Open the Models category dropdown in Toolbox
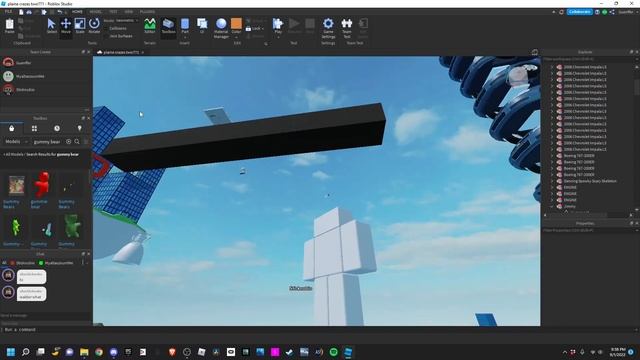Viewport: 640px width, 360px height. click(x=16, y=142)
